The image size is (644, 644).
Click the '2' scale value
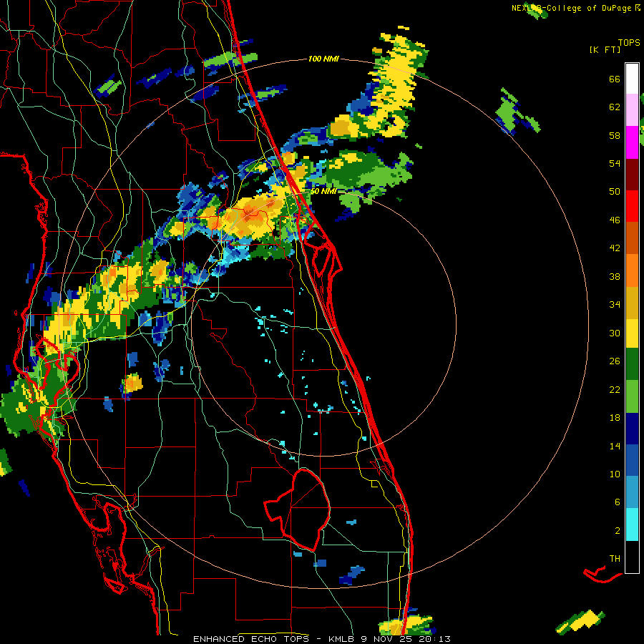coord(618,531)
